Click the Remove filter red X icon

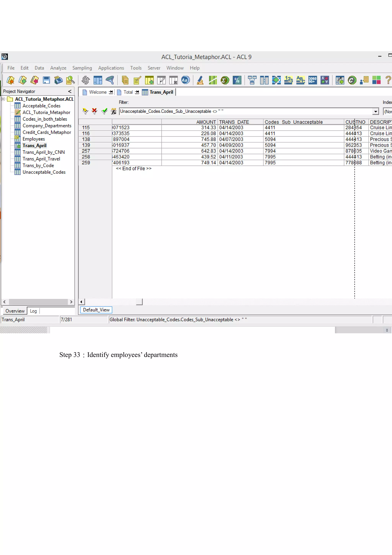[x=94, y=111]
